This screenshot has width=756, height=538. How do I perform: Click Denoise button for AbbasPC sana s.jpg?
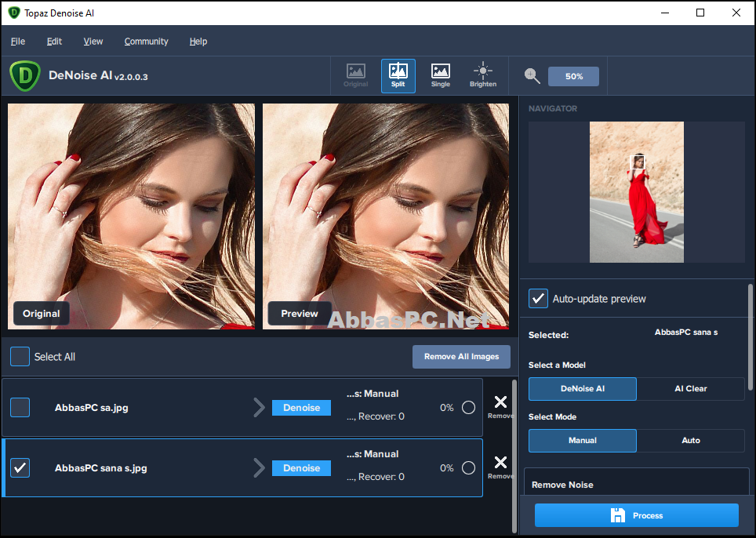click(x=301, y=468)
